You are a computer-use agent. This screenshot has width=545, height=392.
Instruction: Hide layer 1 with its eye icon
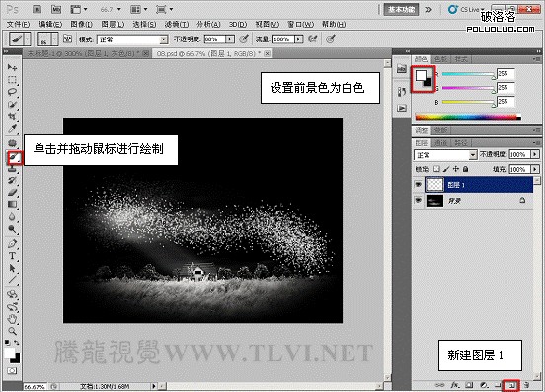[419, 185]
